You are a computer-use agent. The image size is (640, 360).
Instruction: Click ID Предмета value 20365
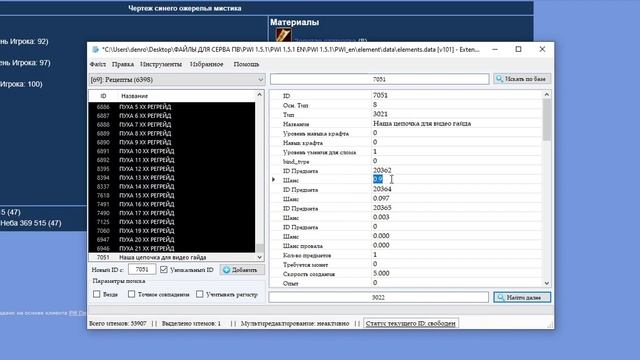coord(382,208)
